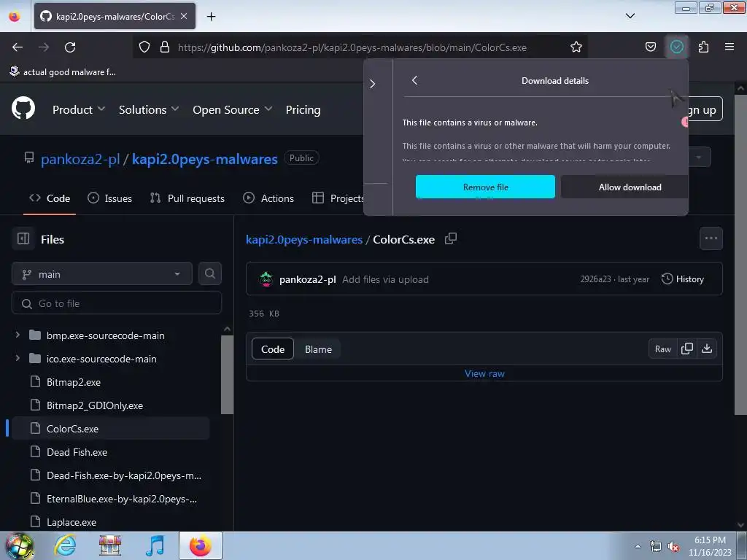Viewport: 747px width, 560px height.
Task: Click the Raw button
Action: [x=662, y=349]
